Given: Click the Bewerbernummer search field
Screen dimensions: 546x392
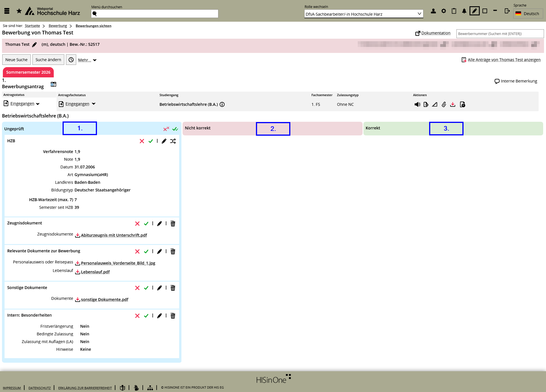Looking at the screenshot, I should tap(500, 34).
